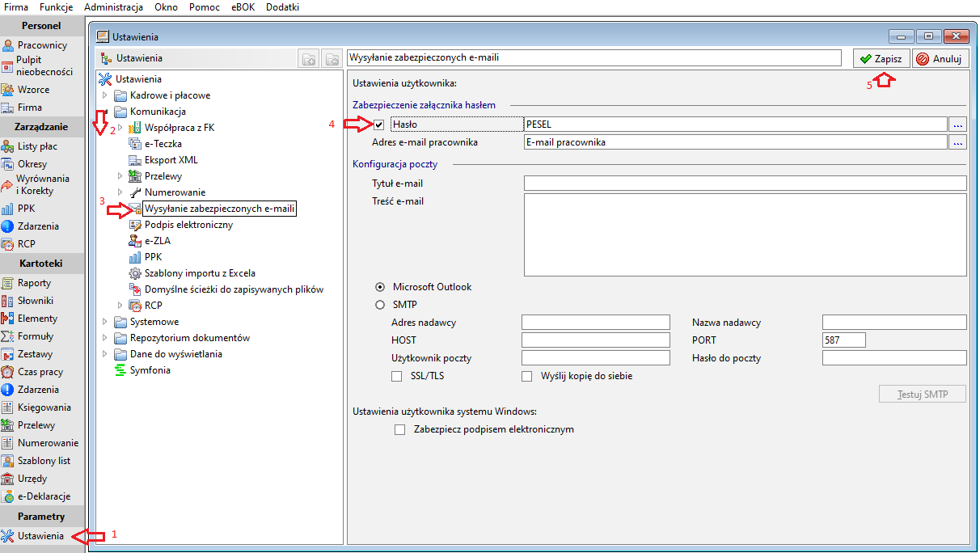Open Ustawienia in the Parametry section
Screen dimensions: 980x553
coord(40,536)
